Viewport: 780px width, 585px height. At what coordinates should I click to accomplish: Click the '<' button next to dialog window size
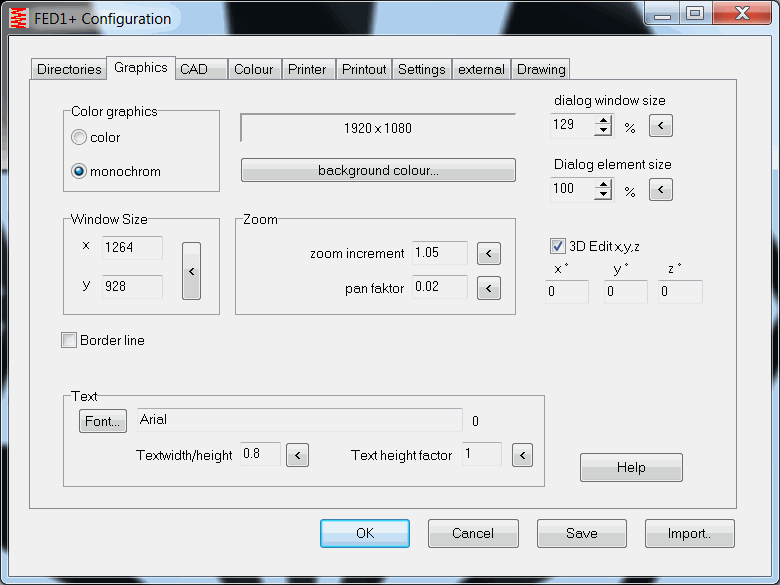point(661,126)
